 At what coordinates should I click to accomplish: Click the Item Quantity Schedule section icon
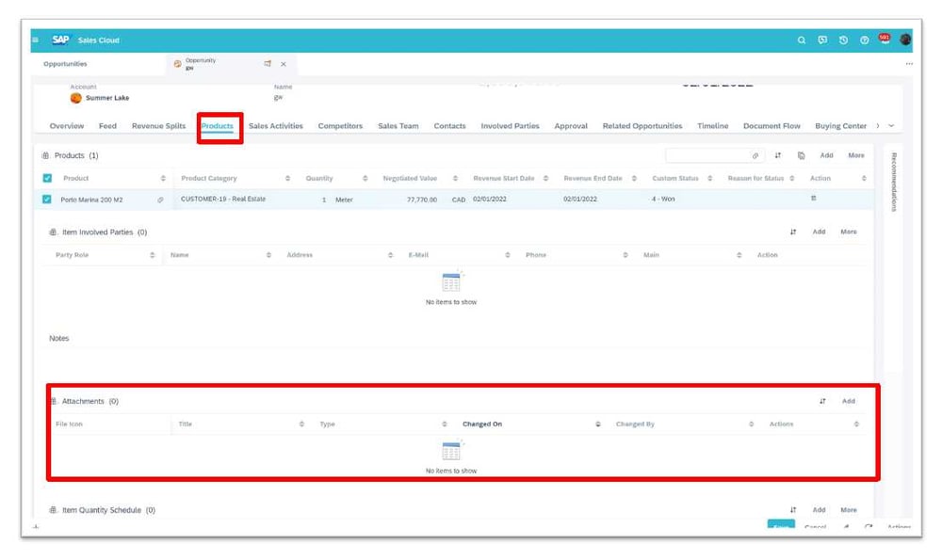(x=53, y=510)
